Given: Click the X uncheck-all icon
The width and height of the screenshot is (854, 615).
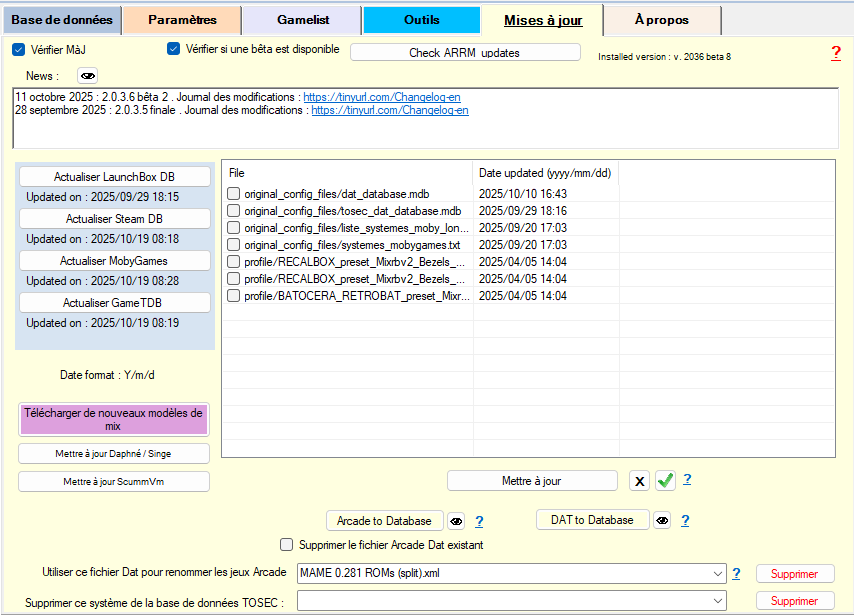Looking at the screenshot, I should coord(640,481).
